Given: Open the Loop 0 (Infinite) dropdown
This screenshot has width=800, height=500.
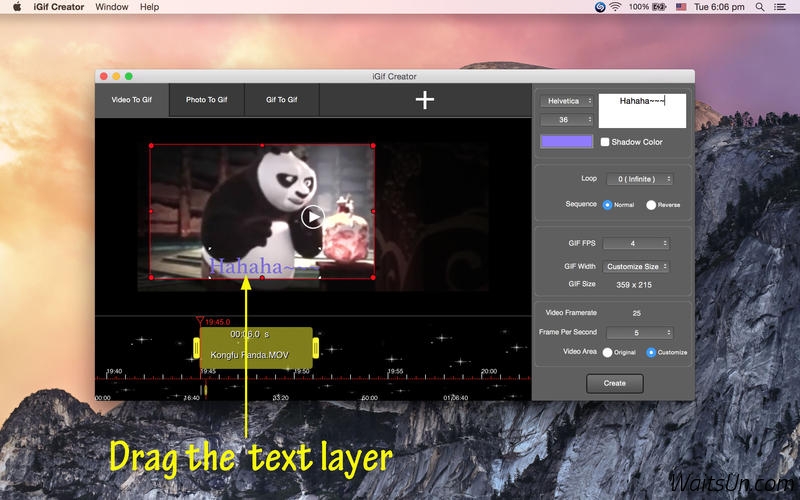Looking at the screenshot, I should tap(639, 179).
